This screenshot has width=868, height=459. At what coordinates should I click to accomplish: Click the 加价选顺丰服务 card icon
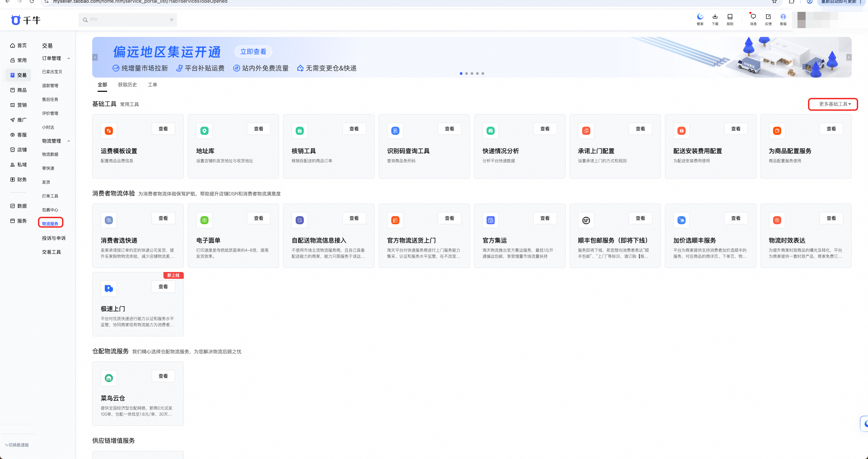pos(682,220)
